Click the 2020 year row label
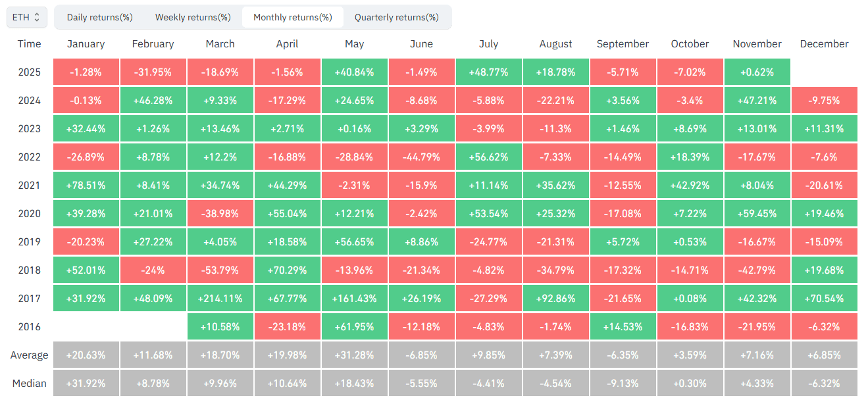 29,213
